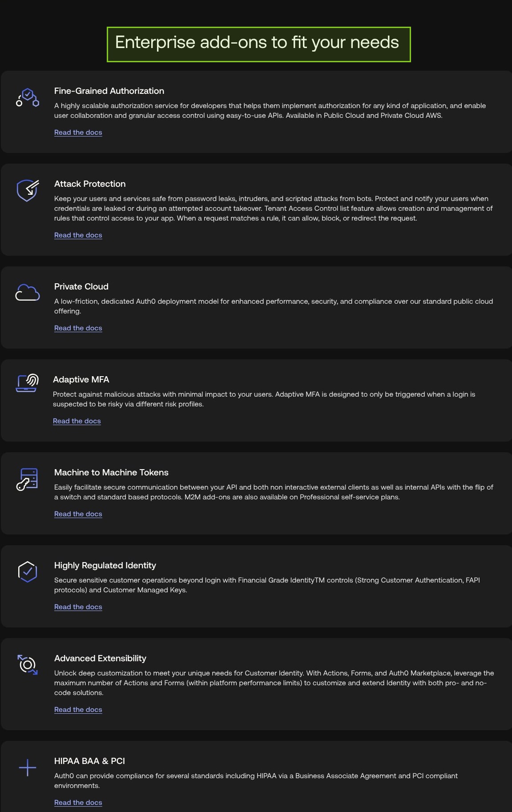512x812 pixels.
Task: Follow Advanced Extensibility Read the docs link
Action: tap(78, 710)
